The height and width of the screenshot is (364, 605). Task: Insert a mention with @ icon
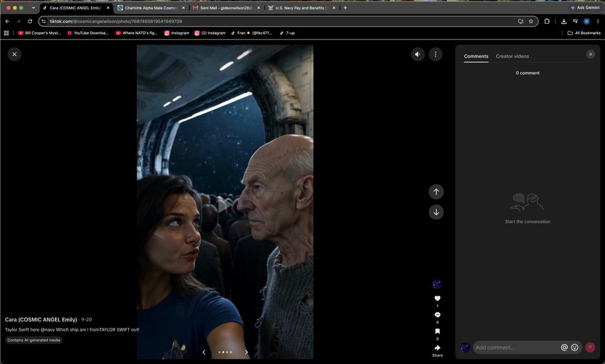(564, 347)
